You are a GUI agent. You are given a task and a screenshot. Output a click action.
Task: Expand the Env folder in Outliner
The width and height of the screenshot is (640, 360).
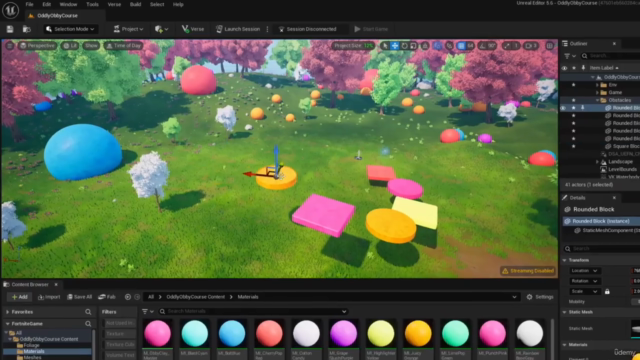[598, 85]
